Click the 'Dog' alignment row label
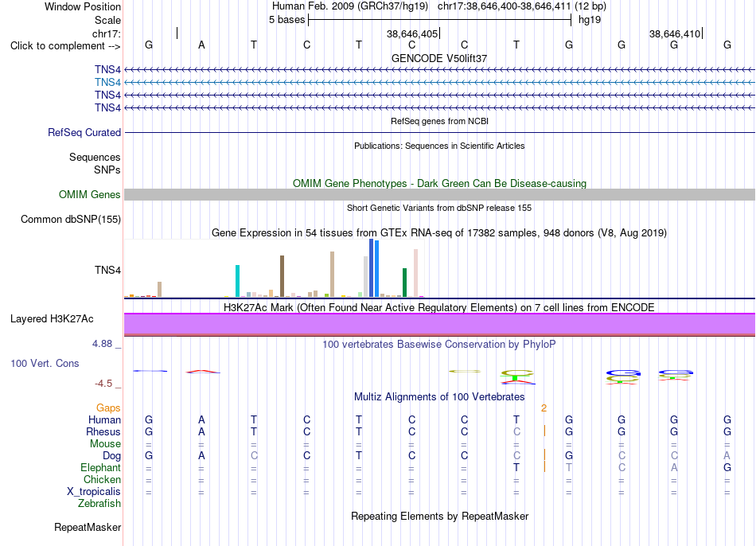The height and width of the screenshot is (546, 756). click(111, 456)
